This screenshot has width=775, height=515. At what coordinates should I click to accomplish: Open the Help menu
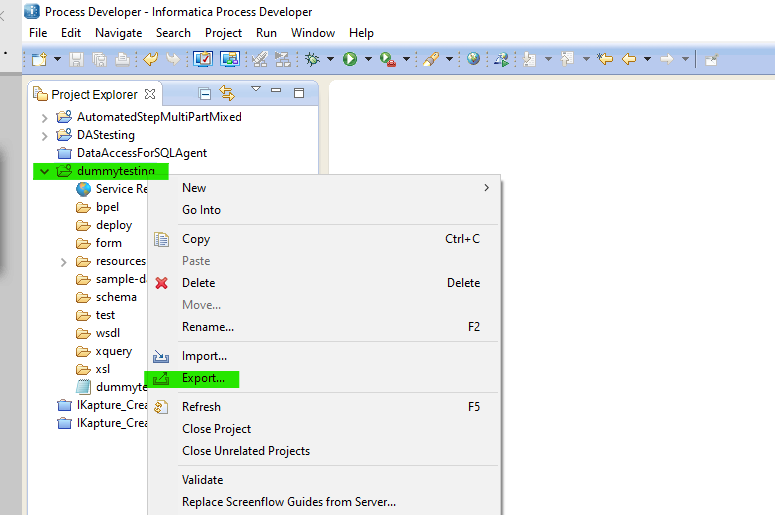tap(361, 33)
